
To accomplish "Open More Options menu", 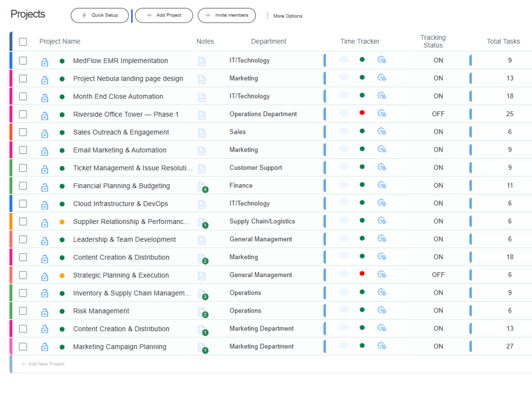I will coord(284,16).
